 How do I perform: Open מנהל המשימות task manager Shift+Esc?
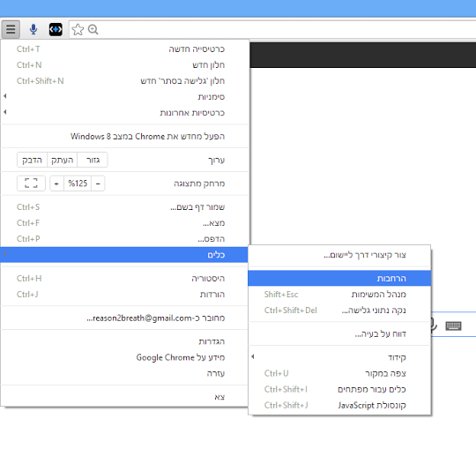[339, 294]
